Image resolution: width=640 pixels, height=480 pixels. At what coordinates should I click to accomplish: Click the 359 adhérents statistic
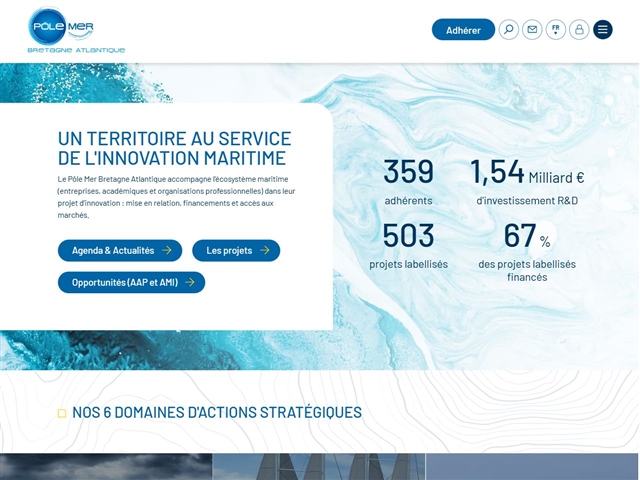tap(408, 182)
